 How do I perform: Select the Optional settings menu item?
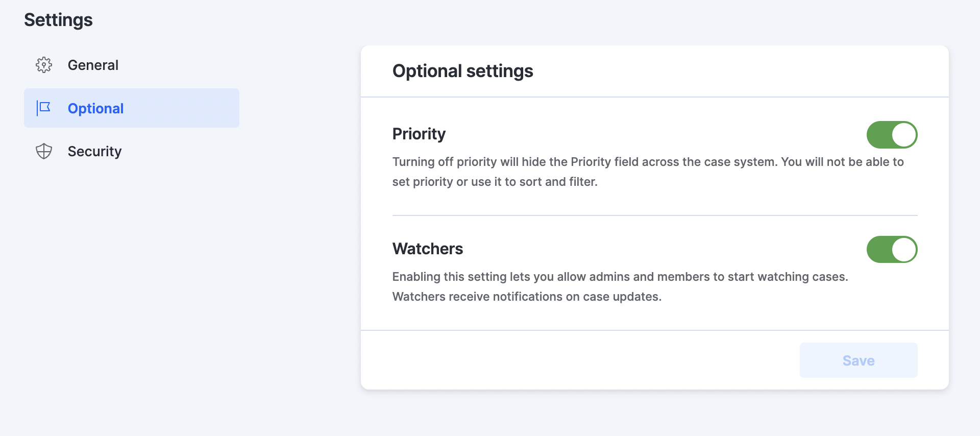pyautogui.click(x=132, y=108)
